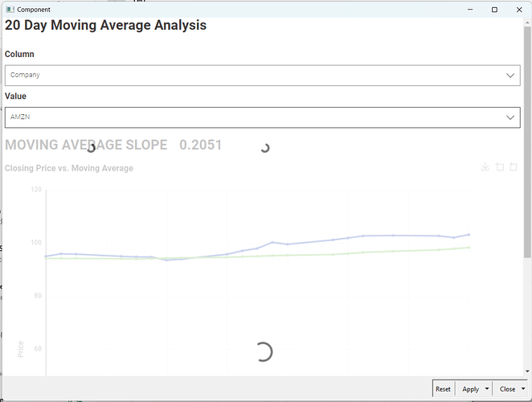Open the Value dropdown showing AMZN
The height and width of the screenshot is (402, 532).
262,117
